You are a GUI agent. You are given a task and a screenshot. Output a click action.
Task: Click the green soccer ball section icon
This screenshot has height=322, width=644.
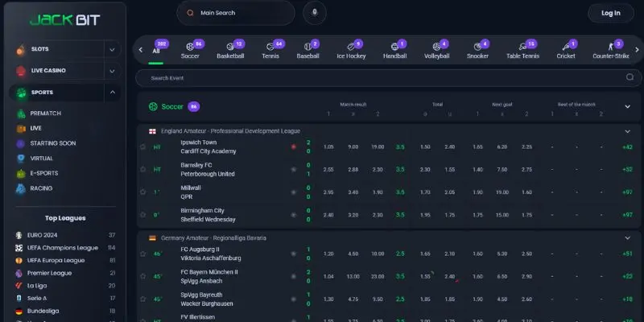point(153,107)
